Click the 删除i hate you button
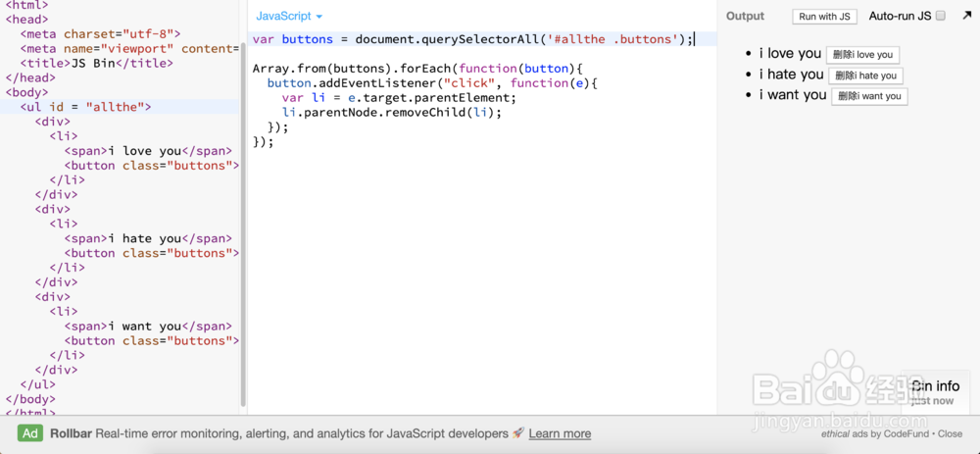The height and width of the screenshot is (454, 980). (x=865, y=76)
